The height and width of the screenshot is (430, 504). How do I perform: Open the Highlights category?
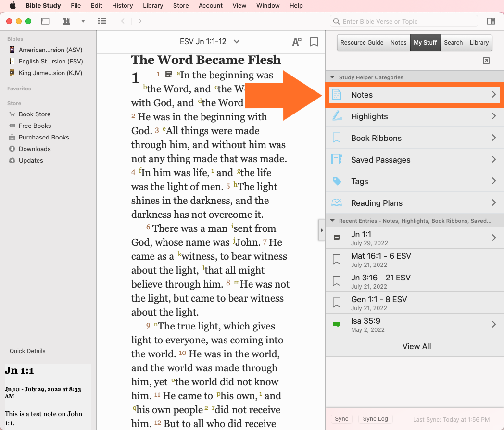point(415,116)
